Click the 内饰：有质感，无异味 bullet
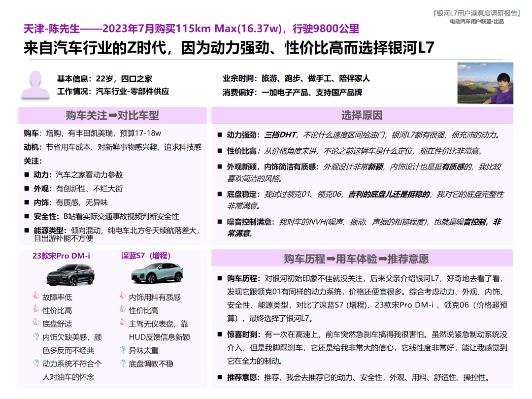532x399 pixels. coord(66,202)
